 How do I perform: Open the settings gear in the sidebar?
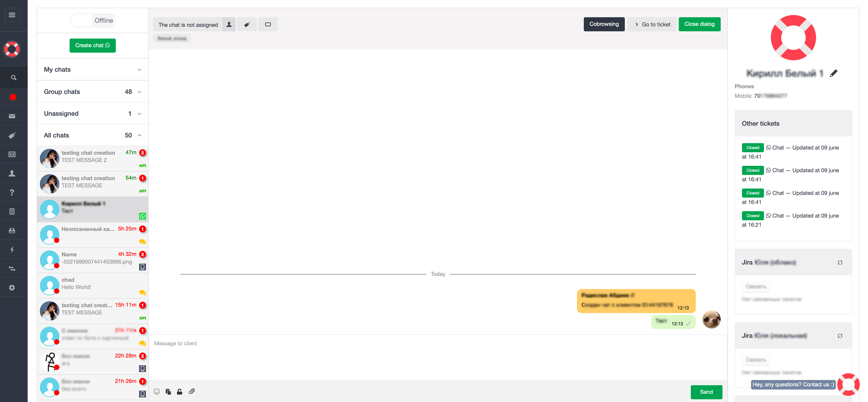point(12,288)
